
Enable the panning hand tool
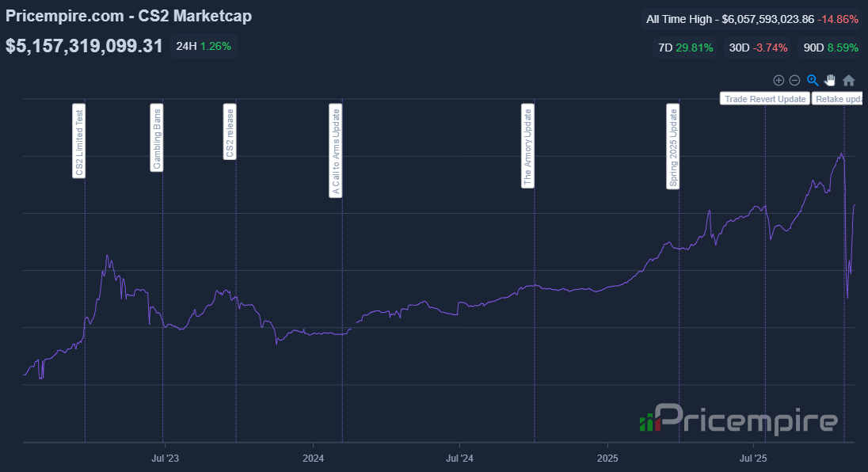click(x=830, y=80)
